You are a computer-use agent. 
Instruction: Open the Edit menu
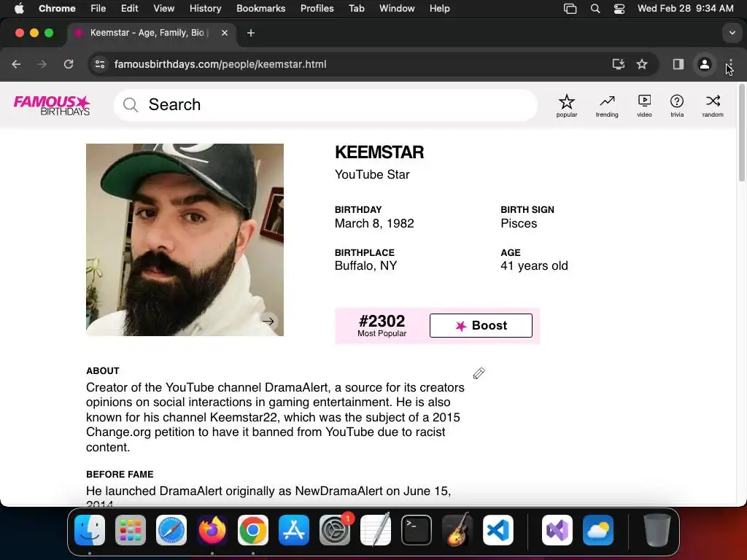130,9
